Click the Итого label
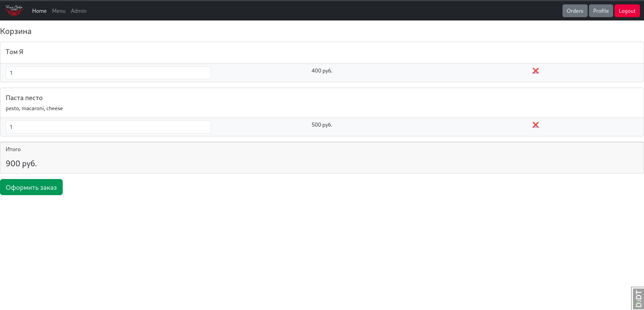 (13, 149)
